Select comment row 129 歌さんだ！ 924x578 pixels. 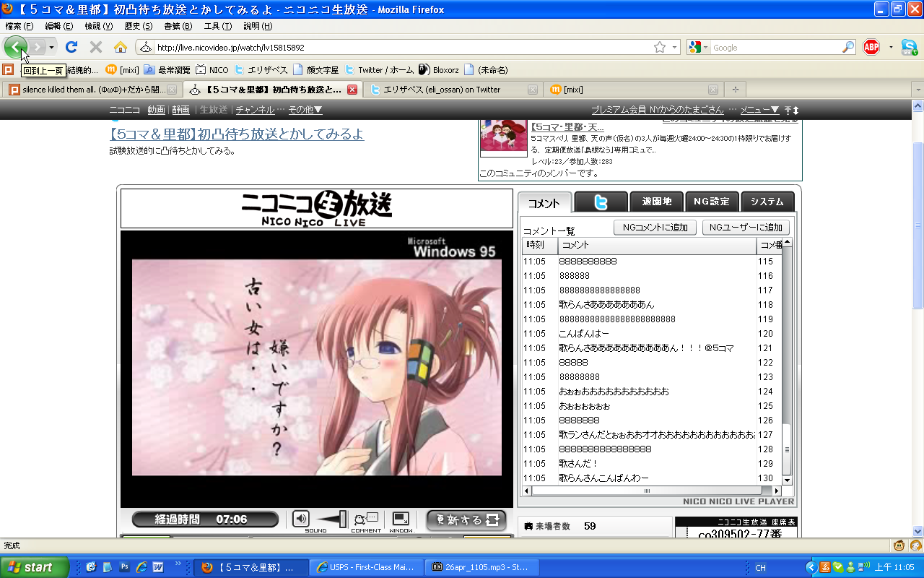coord(652,464)
